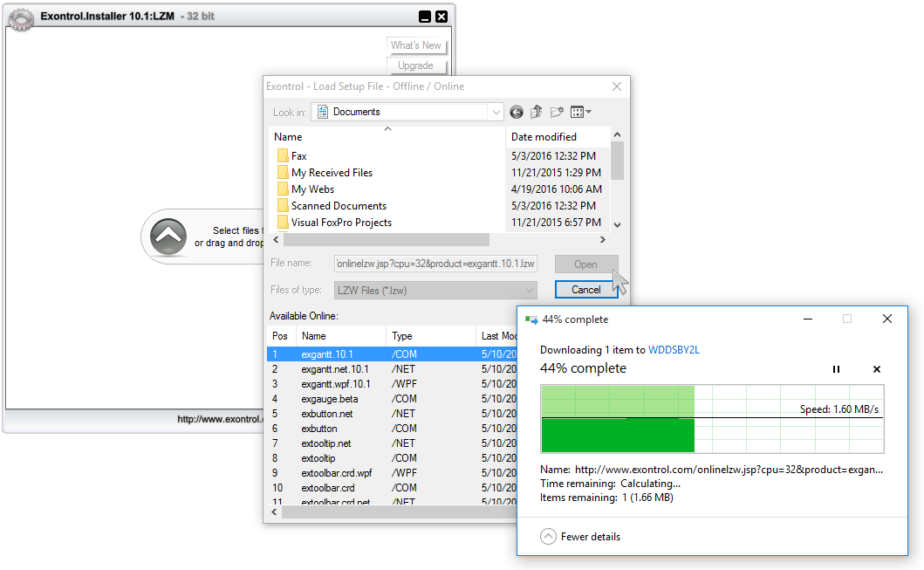Click the File name input field

pos(435,264)
